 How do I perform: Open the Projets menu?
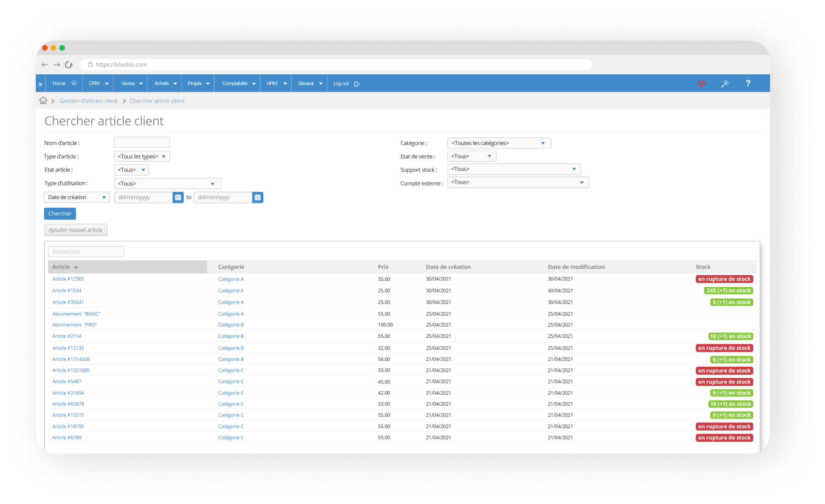pos(198,83)
